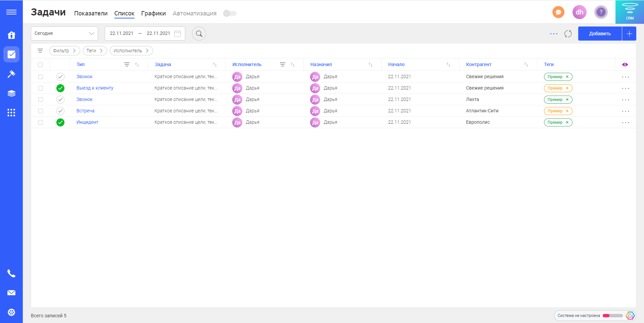Click the date range input field
Image resolution: width=644 pixels, height=323 pixels.
click(145, 34)
